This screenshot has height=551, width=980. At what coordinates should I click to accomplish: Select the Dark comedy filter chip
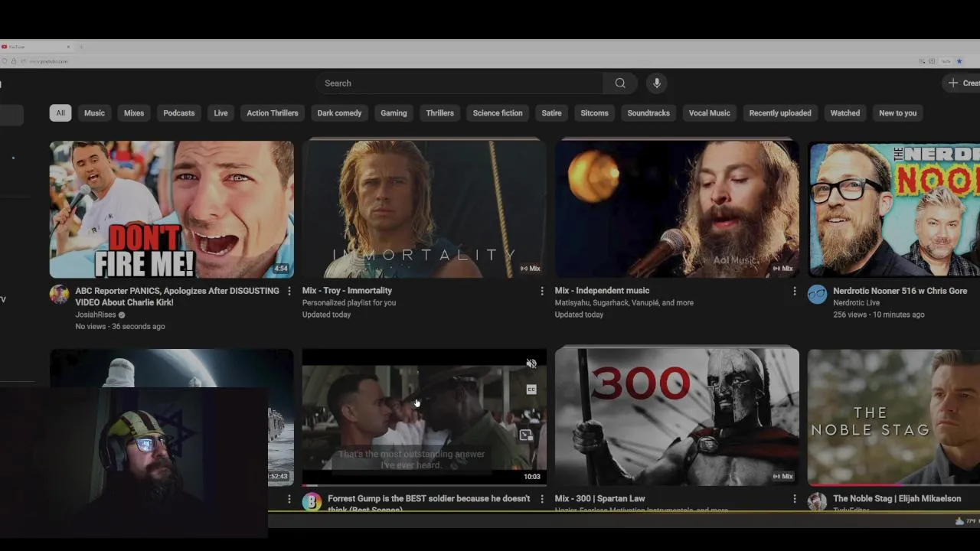point(339,113)
